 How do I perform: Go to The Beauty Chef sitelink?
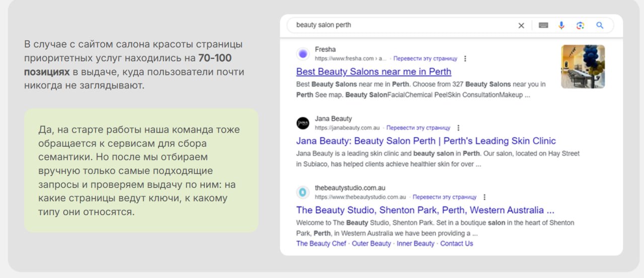[321, 243]
